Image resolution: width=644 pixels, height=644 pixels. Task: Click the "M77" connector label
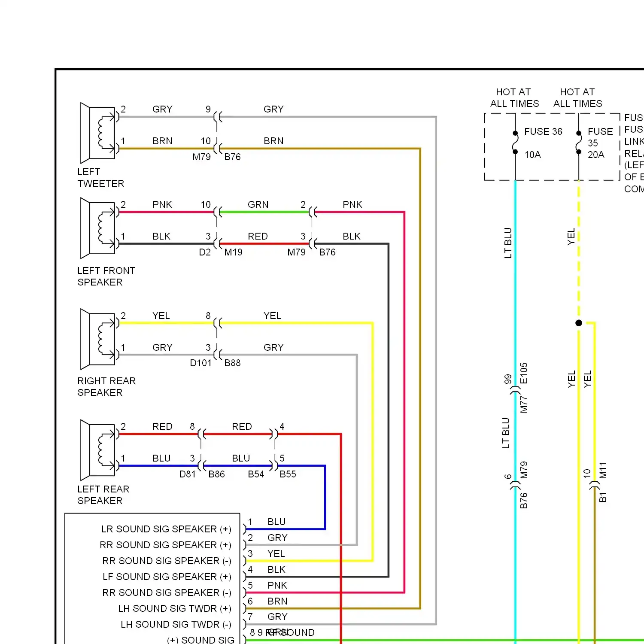point(524,404)
